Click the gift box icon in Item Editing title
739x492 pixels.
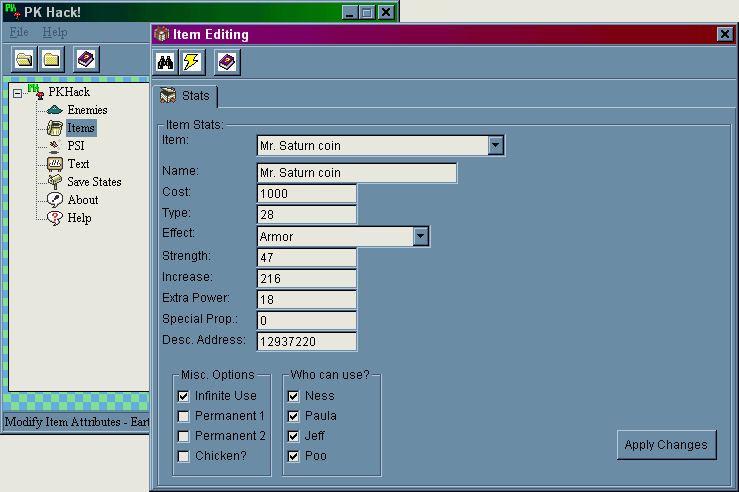click(162, 34)
